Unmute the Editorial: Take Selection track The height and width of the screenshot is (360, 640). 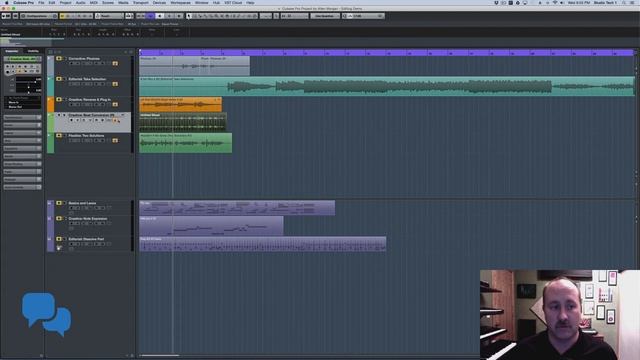[x=59, y=79]
